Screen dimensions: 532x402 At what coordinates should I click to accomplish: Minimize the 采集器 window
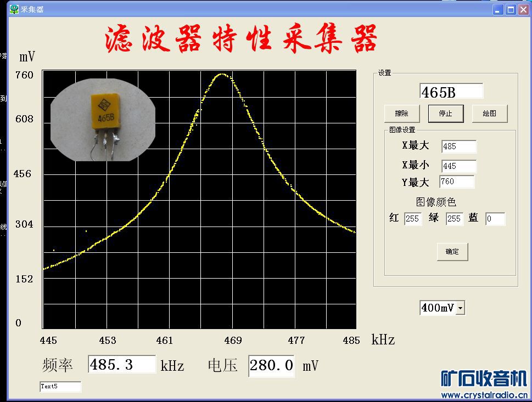tap(498, 9)
